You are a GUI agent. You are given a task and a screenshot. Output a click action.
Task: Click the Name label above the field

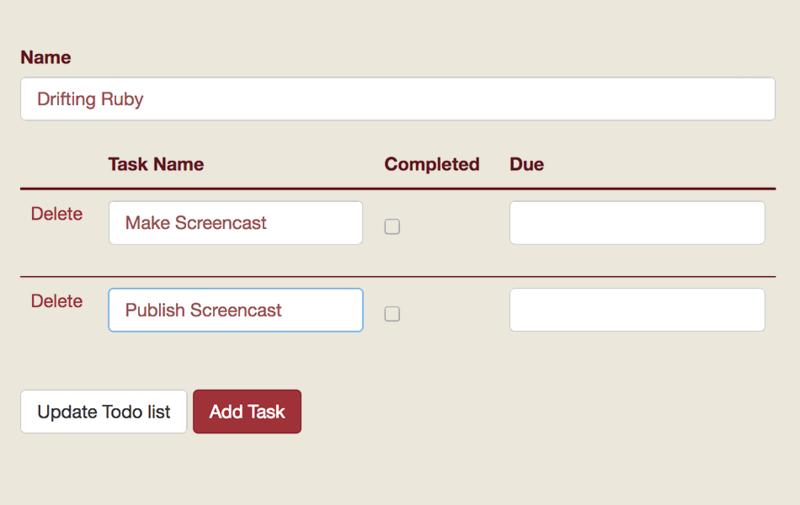tap(45, 57)
